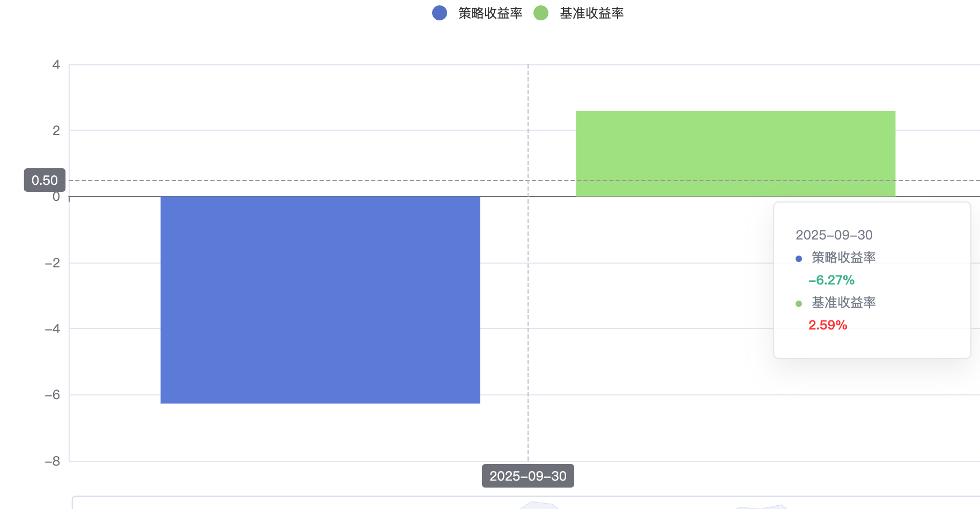Click the y-axis label 2
The width and height of the screenshot is (980, 509).
pyautogui.click(x=56, y=130)
